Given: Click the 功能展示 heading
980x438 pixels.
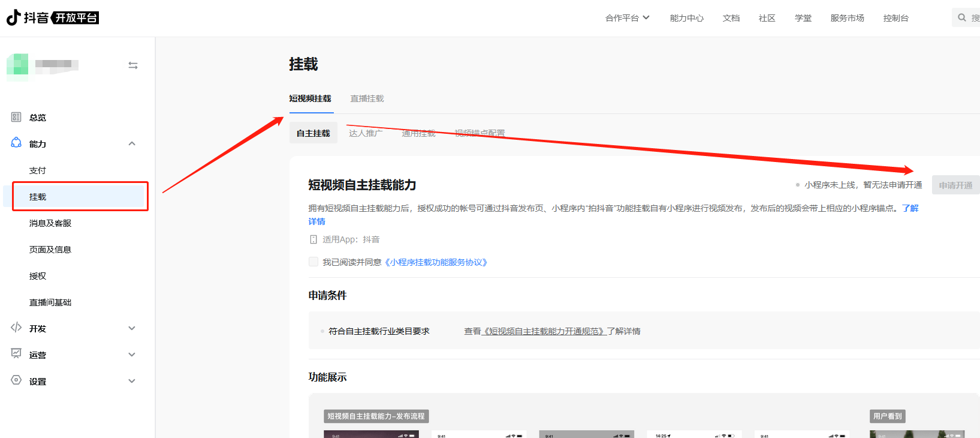Looking at the screenshot, I should 328,377.
